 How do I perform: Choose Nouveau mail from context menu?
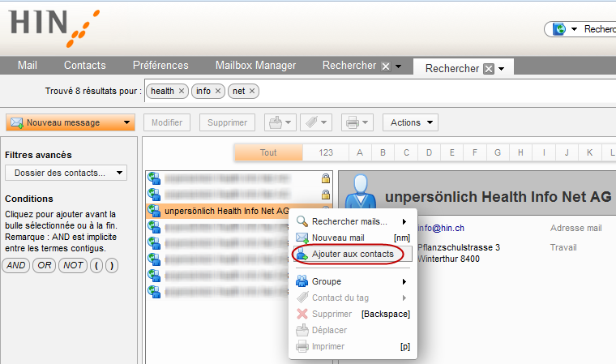click(353, 238)
